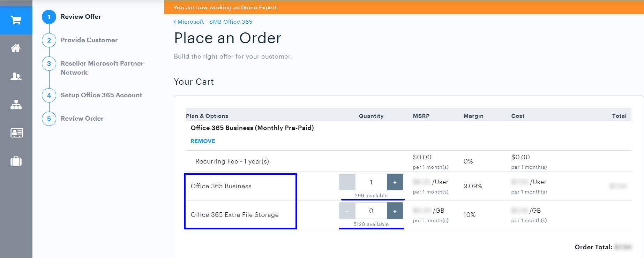Click the Your Cart heading
Viewport: 644px width, 258px height.
tap(194, 82)
